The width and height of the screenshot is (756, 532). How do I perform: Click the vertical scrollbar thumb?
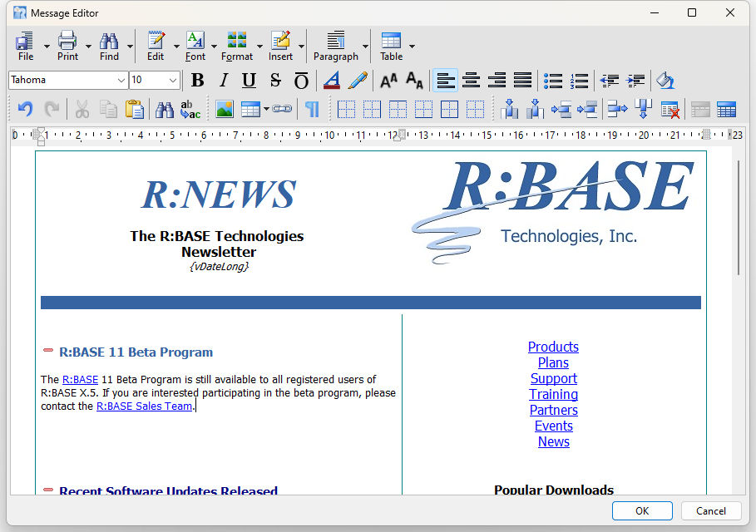pyautogui.click(x=738, y=218)
